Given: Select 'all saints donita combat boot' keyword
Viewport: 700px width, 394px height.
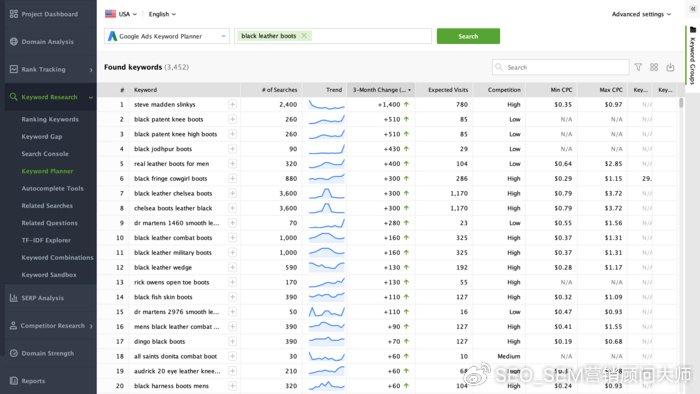Looking at the screenshot, I should [x=175, y=356].
